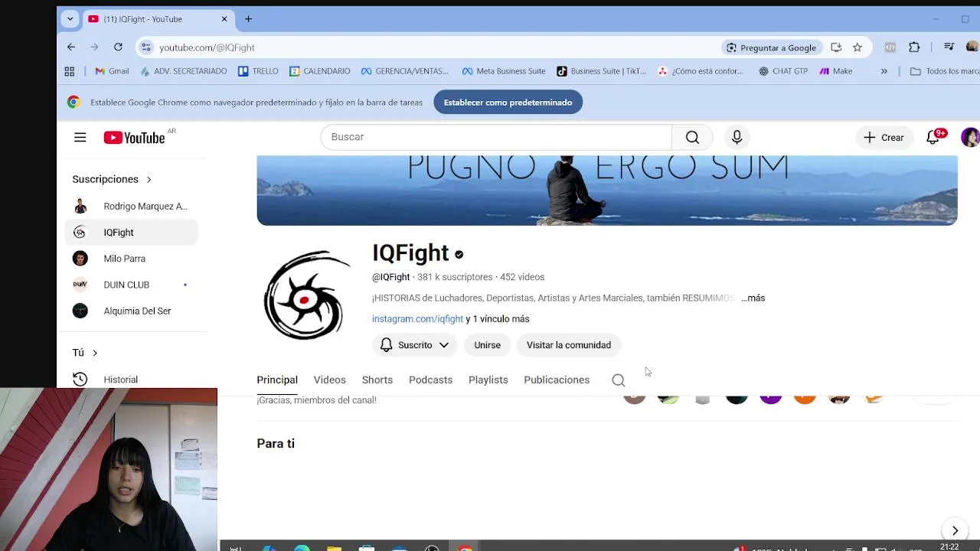Open Gmail bookmark
This screenshot has width=980, height=551.
pos(112,71)
